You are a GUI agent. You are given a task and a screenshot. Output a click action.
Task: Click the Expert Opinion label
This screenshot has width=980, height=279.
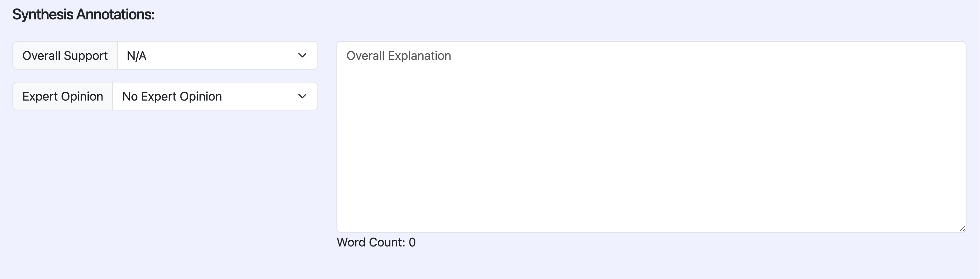pos(62,96)
